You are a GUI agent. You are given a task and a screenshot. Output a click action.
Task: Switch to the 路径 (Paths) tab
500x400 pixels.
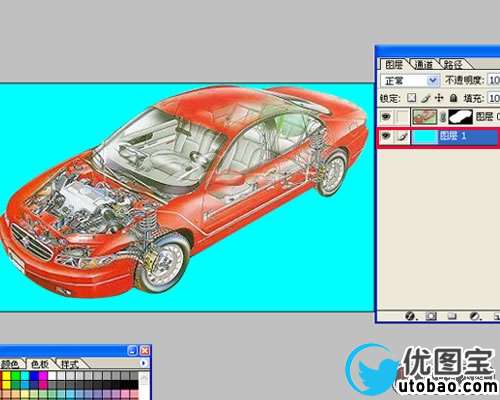point(453,64)
